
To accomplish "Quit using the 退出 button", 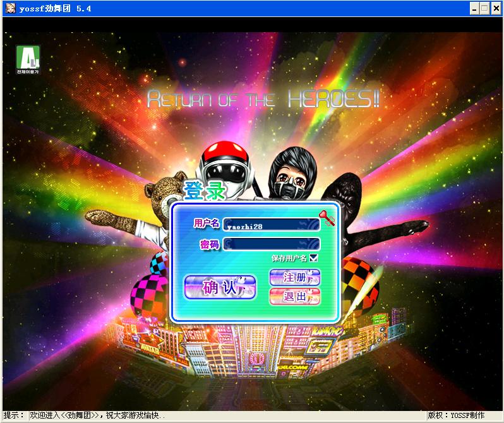I will pyautogui.click(x=295, y=297).
